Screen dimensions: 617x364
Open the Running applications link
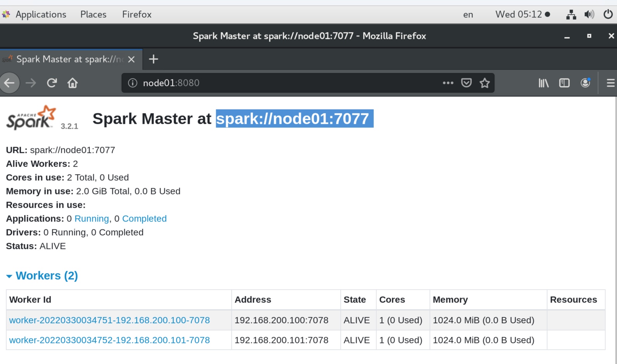(x=92, y=218)
